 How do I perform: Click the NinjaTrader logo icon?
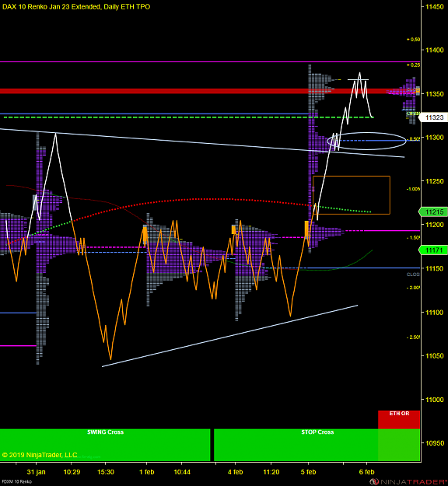374,482
